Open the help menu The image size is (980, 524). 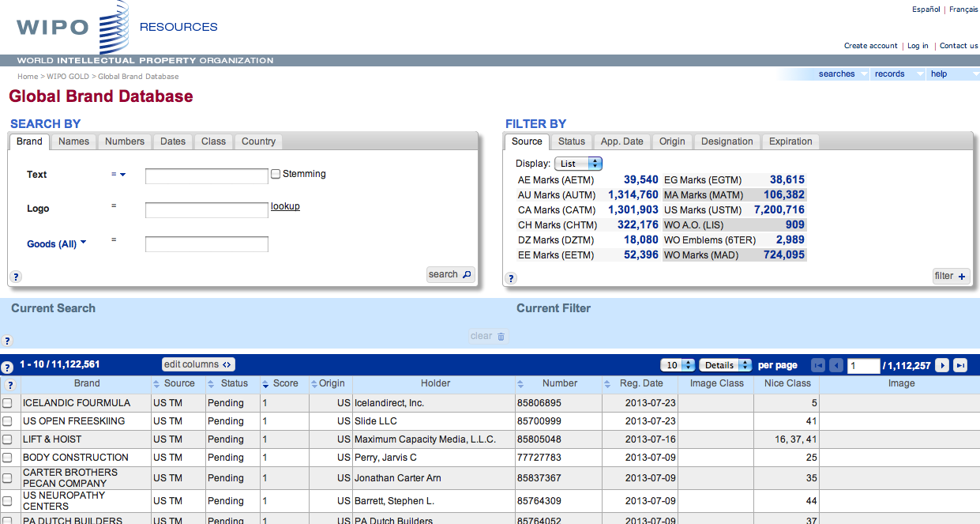[x=952, y=74]
